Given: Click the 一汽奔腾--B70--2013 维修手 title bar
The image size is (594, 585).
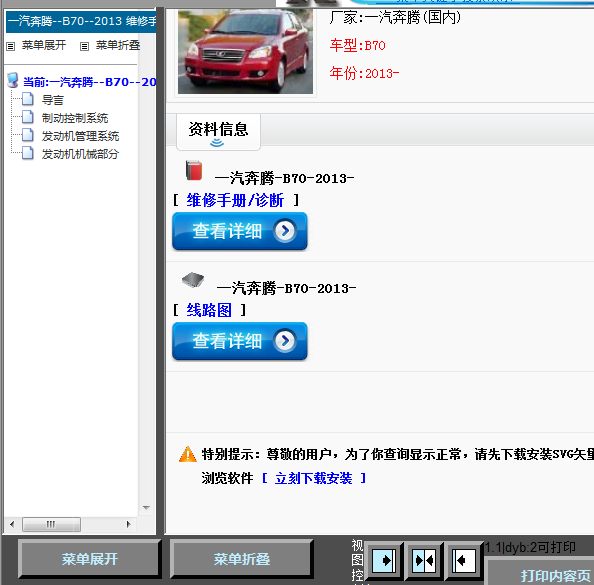Looking at the screenshot, I should click(x=81, y=21).
